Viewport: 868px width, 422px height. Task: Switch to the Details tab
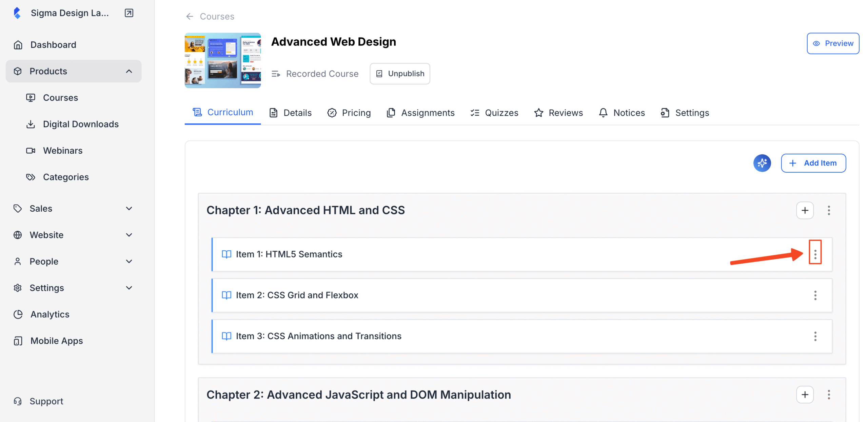(x=290, y=113)
